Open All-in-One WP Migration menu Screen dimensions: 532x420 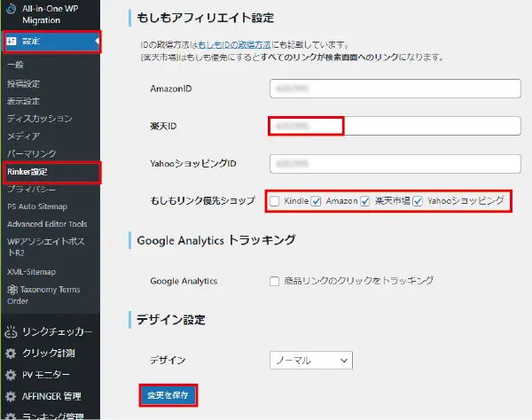click(x=51, y=14)
